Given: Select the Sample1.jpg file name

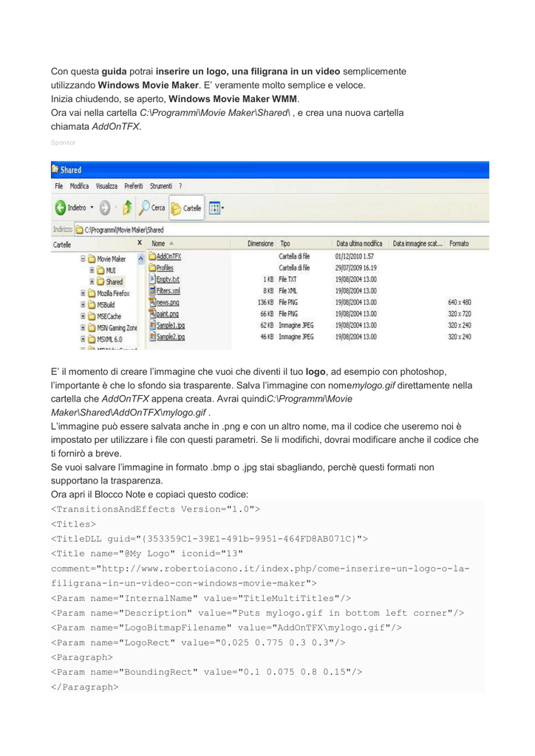Looking at the screenshot, I should click(x=171, y=326).
